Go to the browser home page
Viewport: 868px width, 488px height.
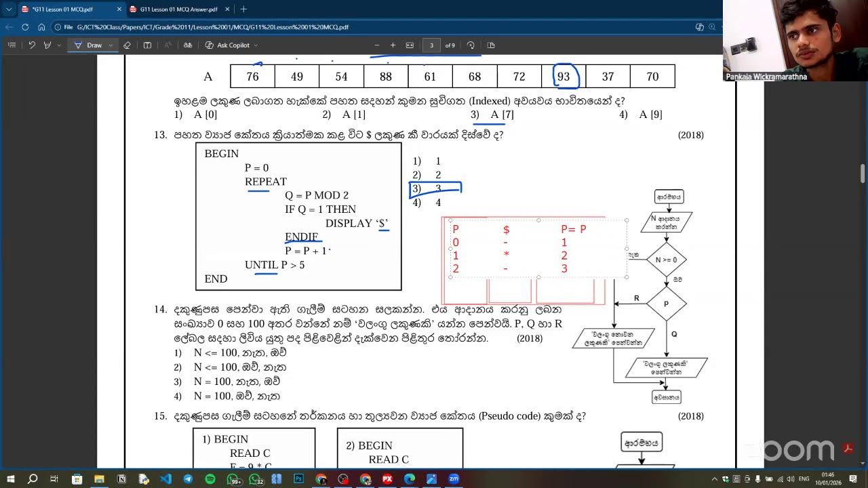[x=41, y=27]
